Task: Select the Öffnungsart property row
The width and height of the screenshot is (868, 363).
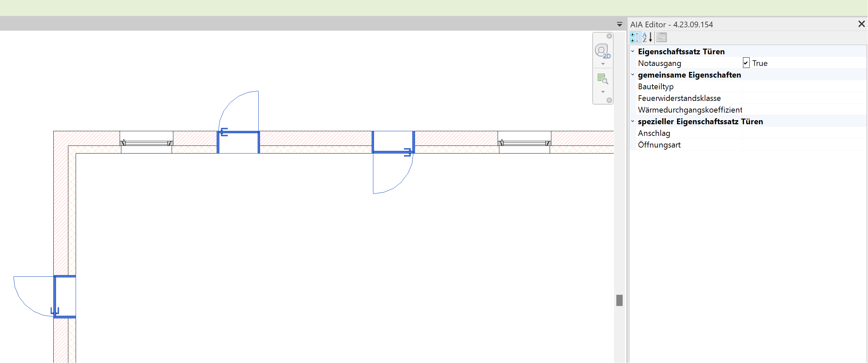Action: click(x=659, y=145)
